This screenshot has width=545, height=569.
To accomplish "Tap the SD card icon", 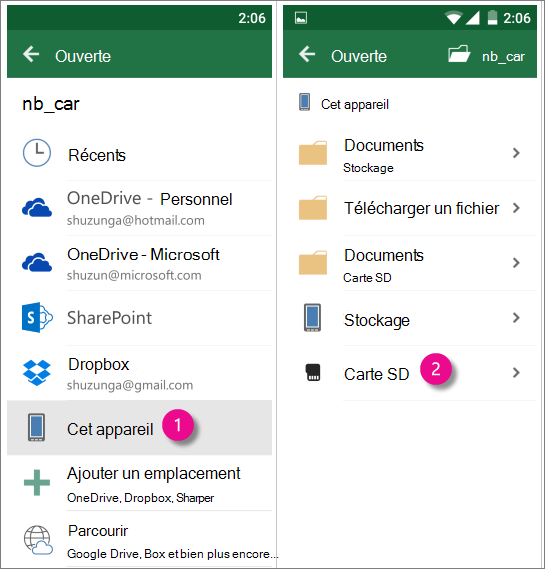I will coord(313,372).
